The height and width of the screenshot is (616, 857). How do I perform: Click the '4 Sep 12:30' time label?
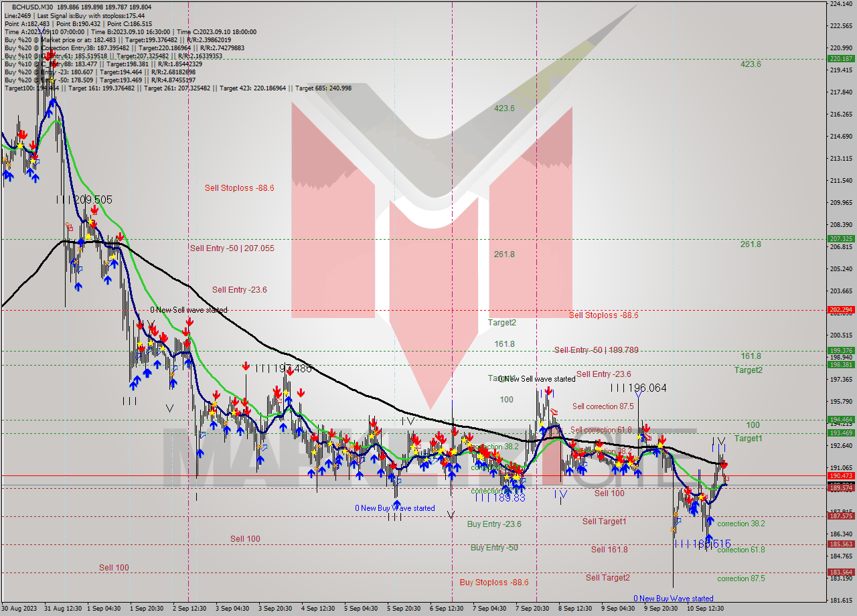tap(318, 609)
